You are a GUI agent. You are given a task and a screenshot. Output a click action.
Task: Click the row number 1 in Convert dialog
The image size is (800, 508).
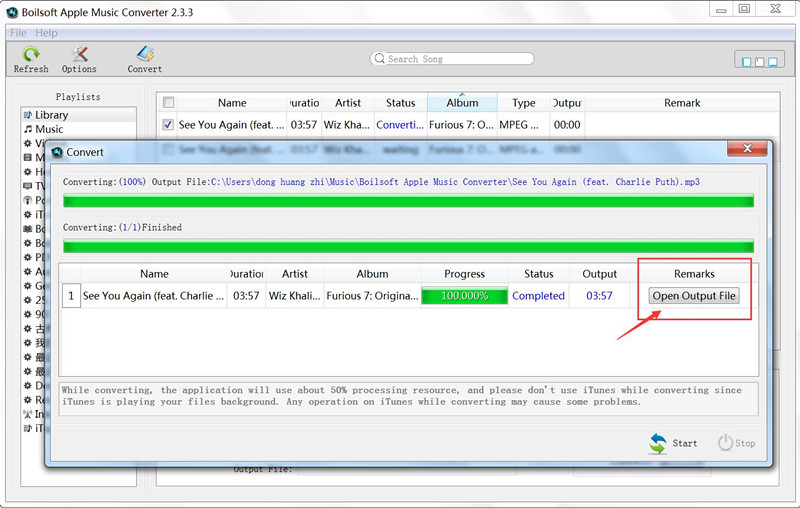click(71, 296)
